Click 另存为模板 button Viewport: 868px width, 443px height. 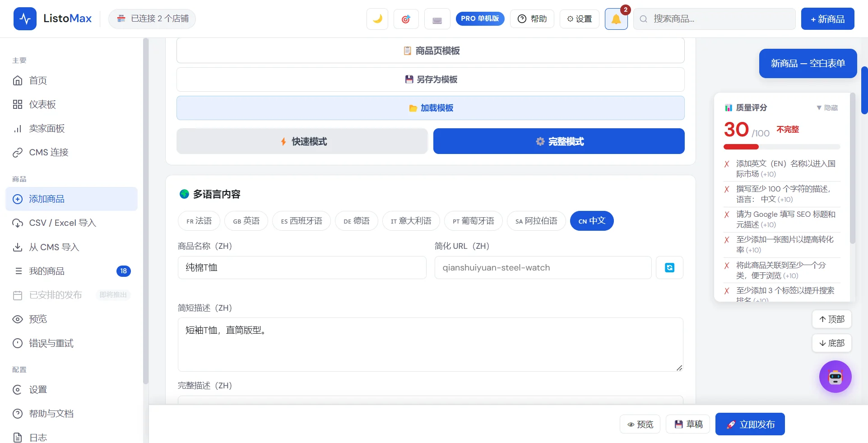431,79
